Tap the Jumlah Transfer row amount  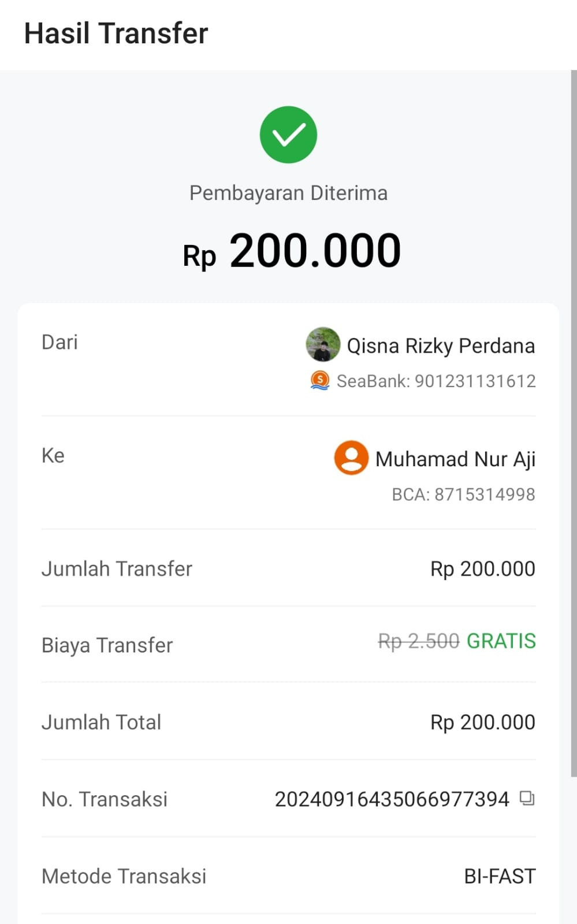[482, 569]
